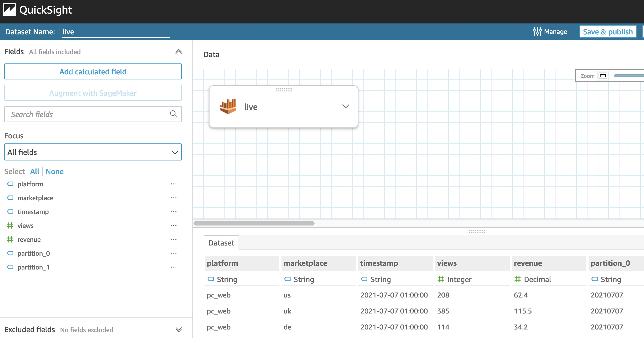Select None fields link
This screenshot has width=644, height=338.
[55, 171]
